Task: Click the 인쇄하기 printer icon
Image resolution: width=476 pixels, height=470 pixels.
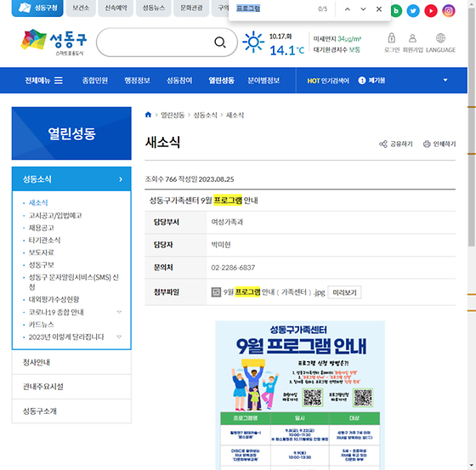Action: pyautogui.click(x=427, y=144)
